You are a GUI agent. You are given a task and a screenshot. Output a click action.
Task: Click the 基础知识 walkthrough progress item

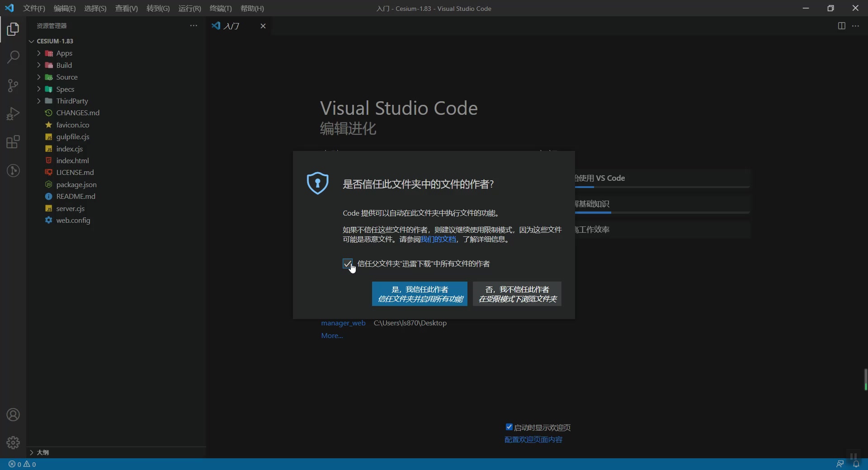click(x=662, y=204)
